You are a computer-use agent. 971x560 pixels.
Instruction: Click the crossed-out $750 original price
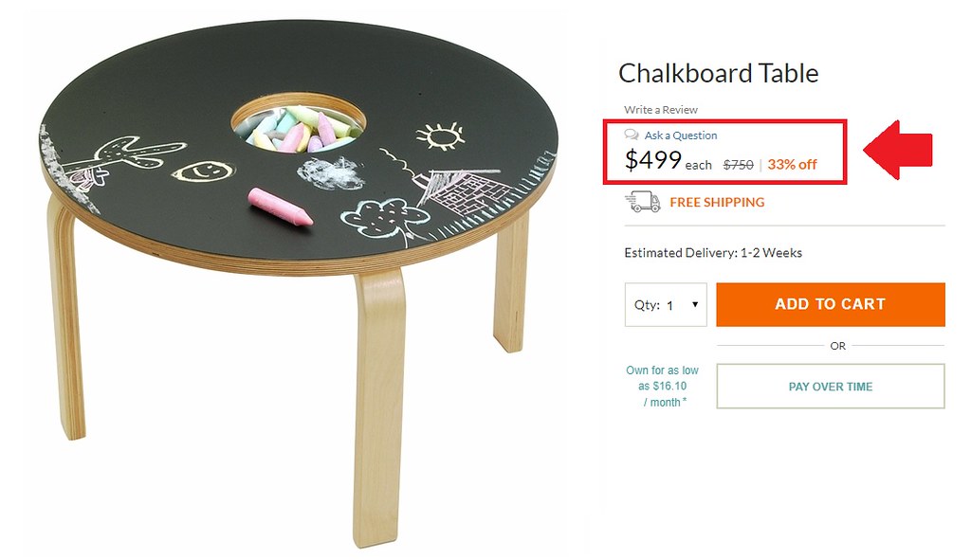click(739, 163)
